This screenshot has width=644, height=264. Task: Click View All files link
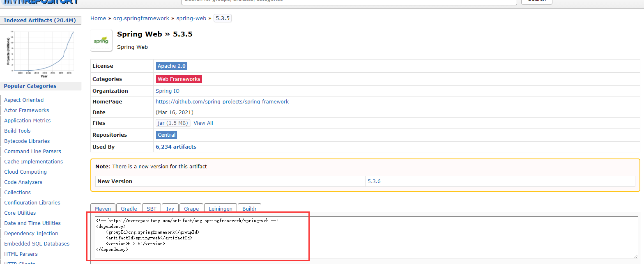point(203,123)
